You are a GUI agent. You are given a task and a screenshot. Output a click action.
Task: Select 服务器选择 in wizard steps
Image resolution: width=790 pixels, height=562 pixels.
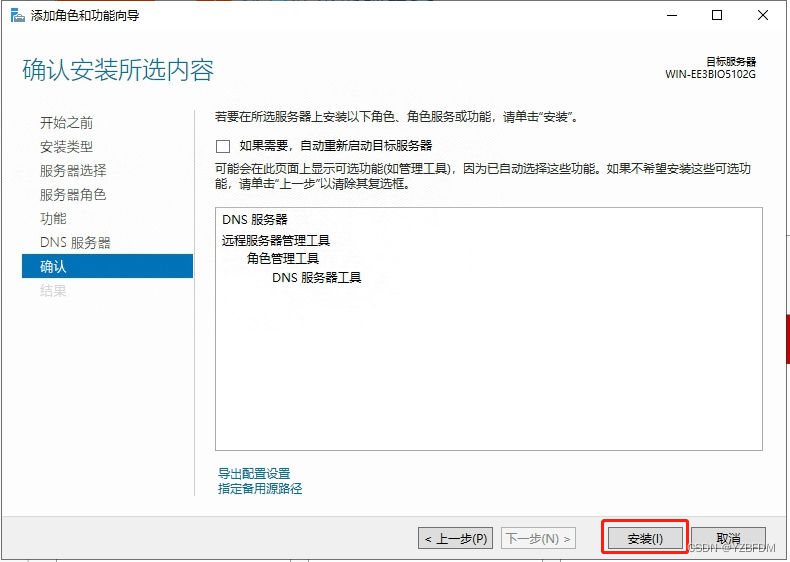point(73,170)
